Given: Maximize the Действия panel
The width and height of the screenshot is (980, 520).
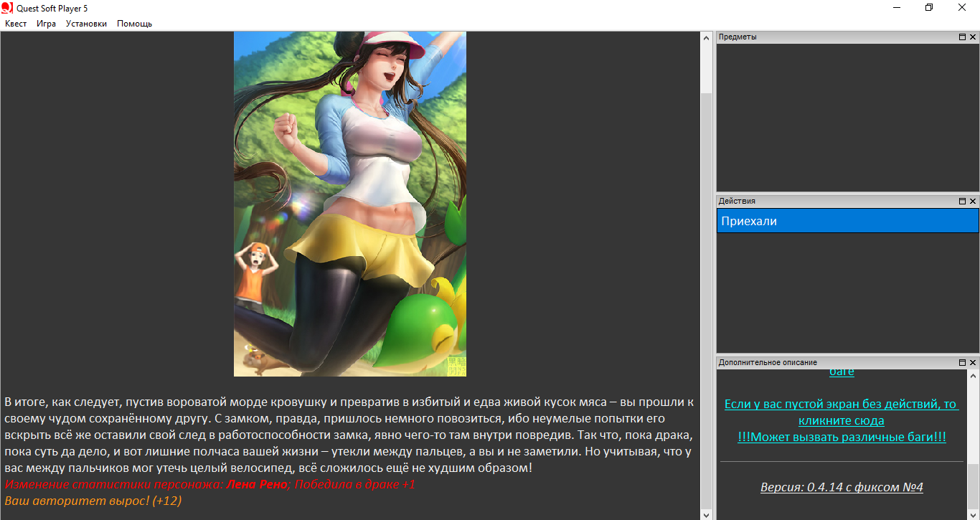Looking at the screenshot, I should point(962,202).
